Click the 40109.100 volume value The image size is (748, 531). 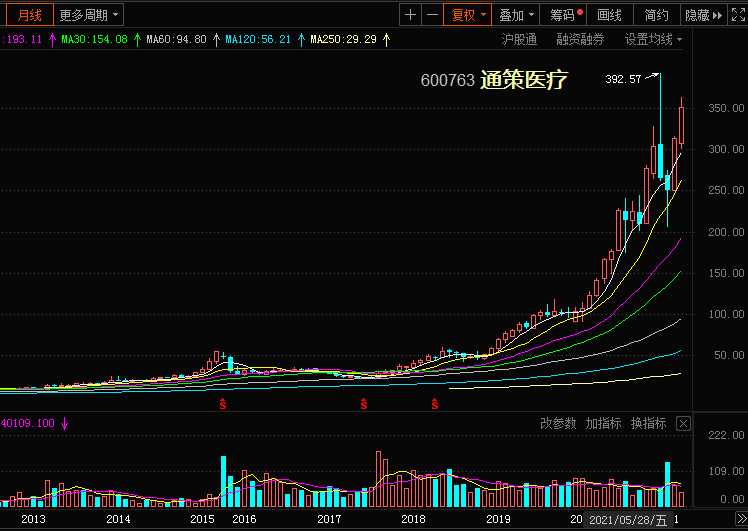(x=28, y=423)
